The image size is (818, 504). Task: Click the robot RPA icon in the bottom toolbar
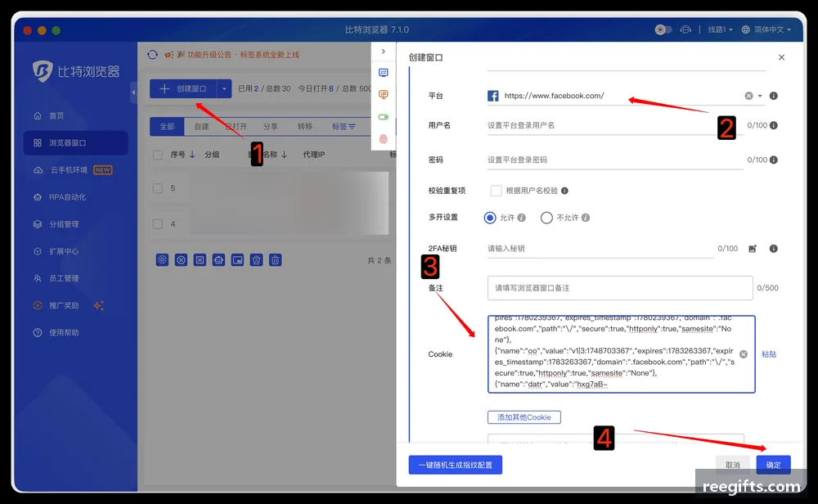218,260
